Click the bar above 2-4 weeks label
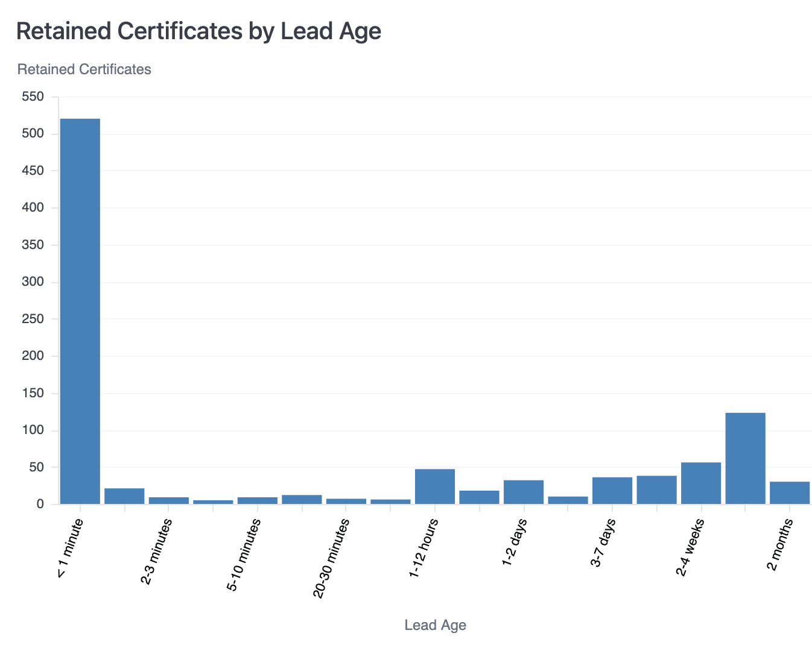Image resolution: width=812 pixels, height=645 pixels. [701, 483]
